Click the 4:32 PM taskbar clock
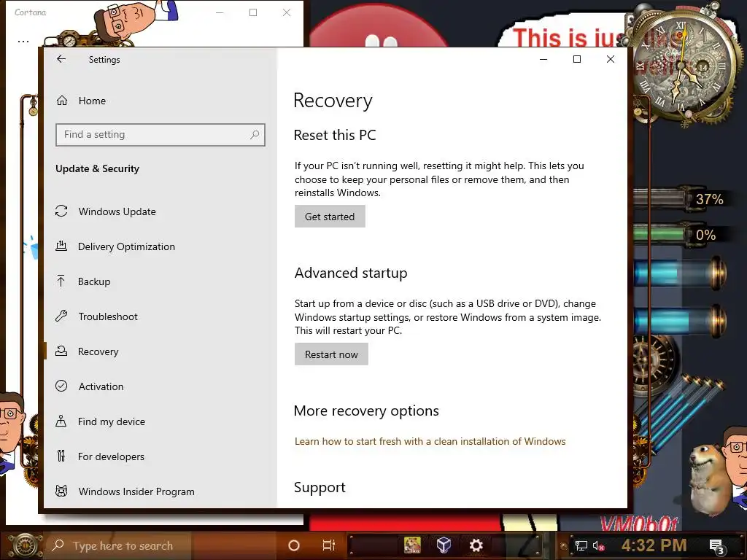 click(654, 545)
